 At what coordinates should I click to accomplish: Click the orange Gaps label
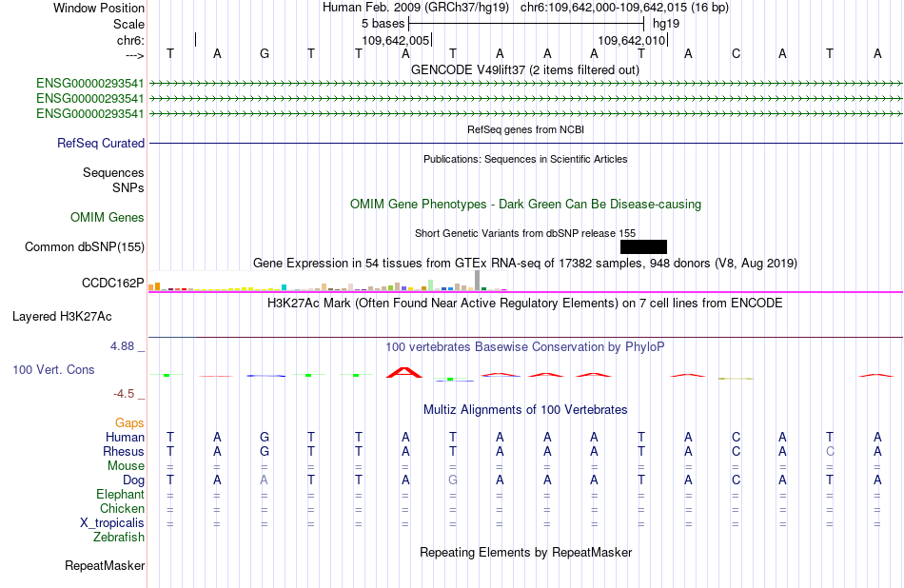coord(129,423)
